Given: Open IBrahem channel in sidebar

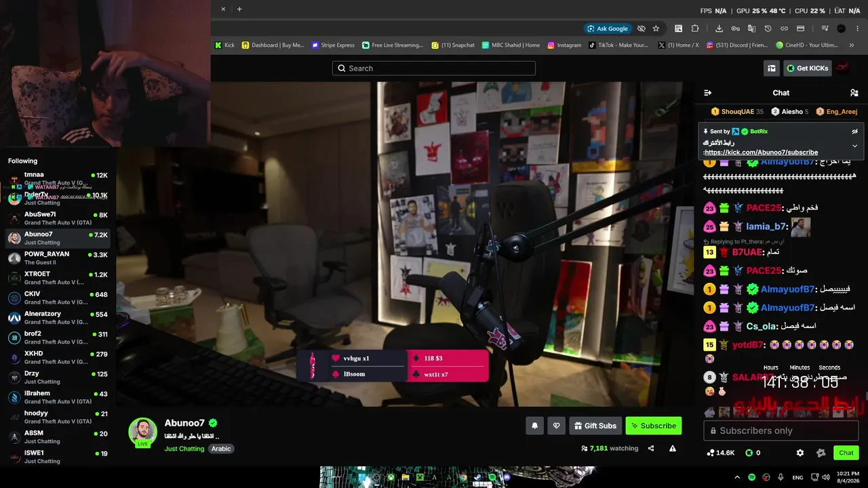Looking at the screenshot, I should point(58,397).
